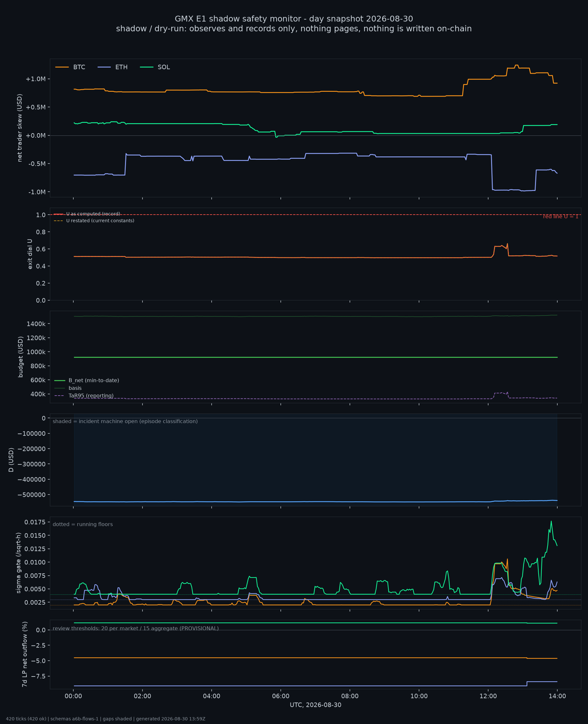Click the 'review thresholds: 20 per market' note
This screenshot has width=588, height=724.
tap(136, 628)
